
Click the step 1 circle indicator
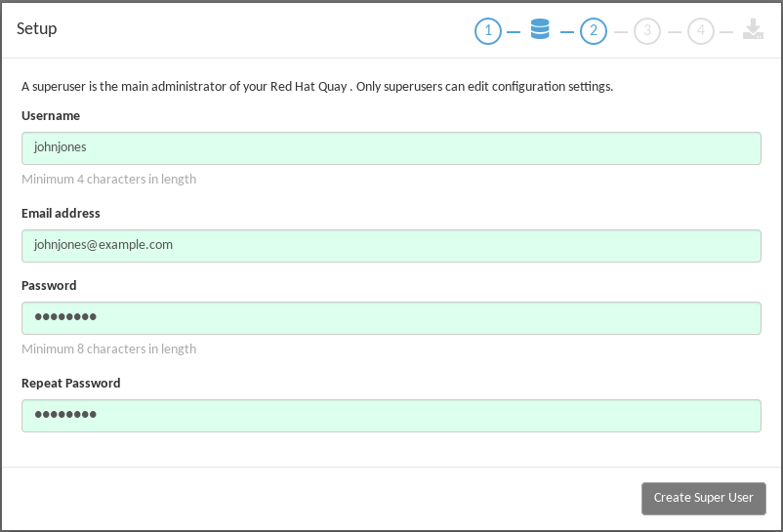(488, 31)
